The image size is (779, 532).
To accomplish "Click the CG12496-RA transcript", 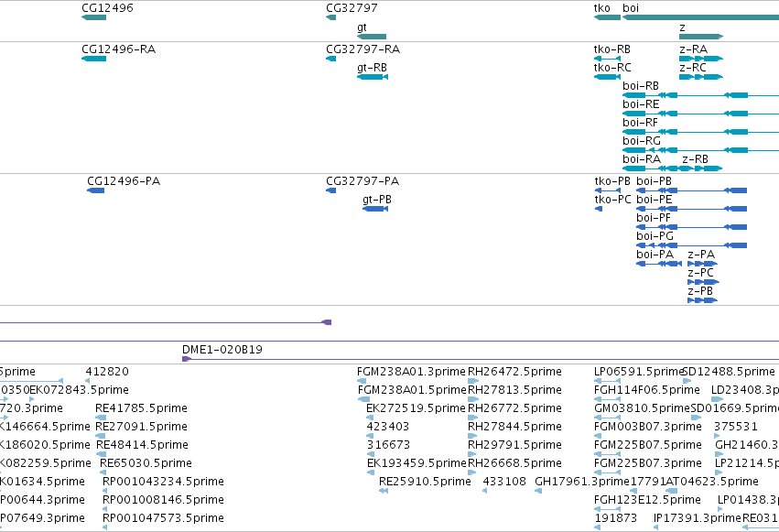I will click(94, 59).
